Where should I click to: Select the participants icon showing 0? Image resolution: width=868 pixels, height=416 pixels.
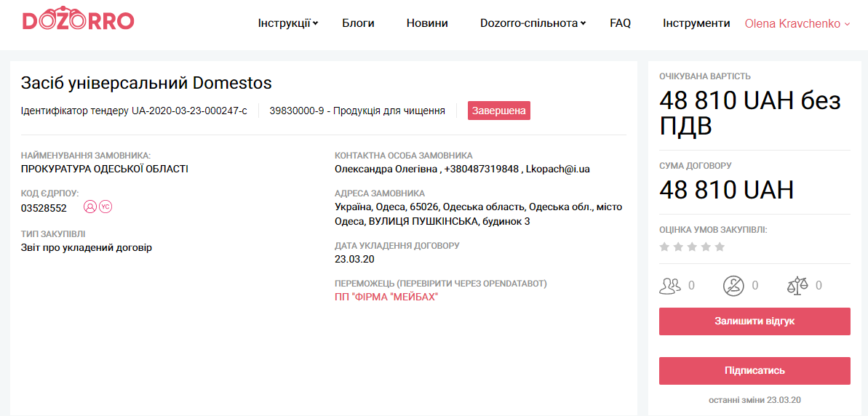670,286
